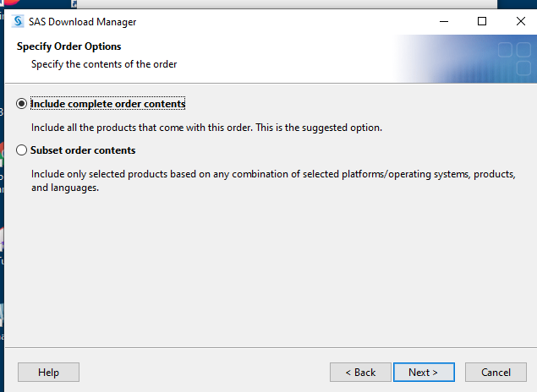This screenshot has height=392, width=537.
Task: Maximize the SAS Download Manager window
Action: (482, 21)
